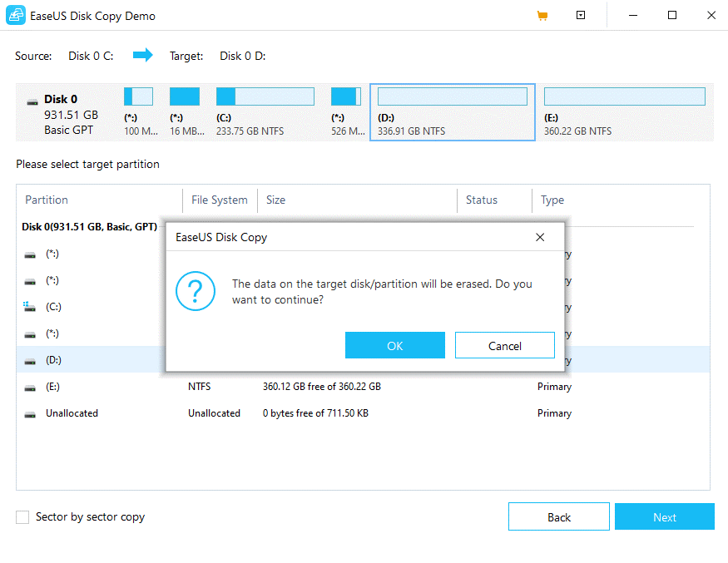
Task: Click the Type column header
Action: pyautogui.click(x=552, y=200)
